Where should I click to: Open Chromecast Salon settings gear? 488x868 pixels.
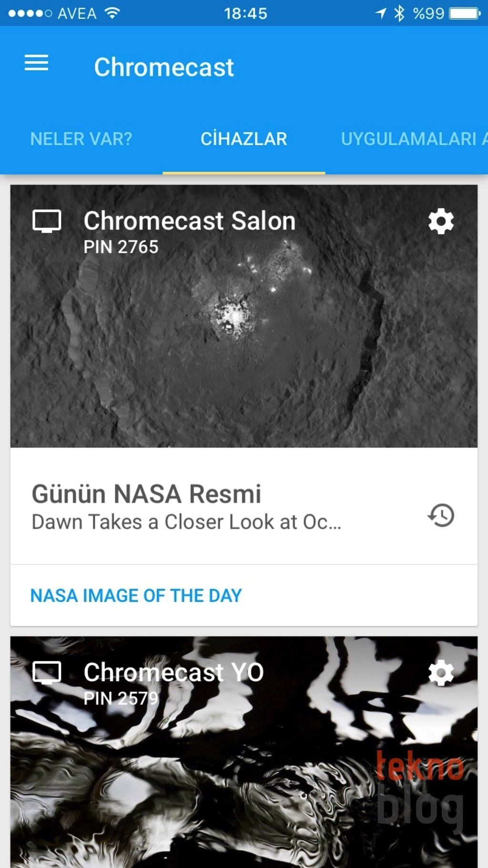(x=441, y=221)
